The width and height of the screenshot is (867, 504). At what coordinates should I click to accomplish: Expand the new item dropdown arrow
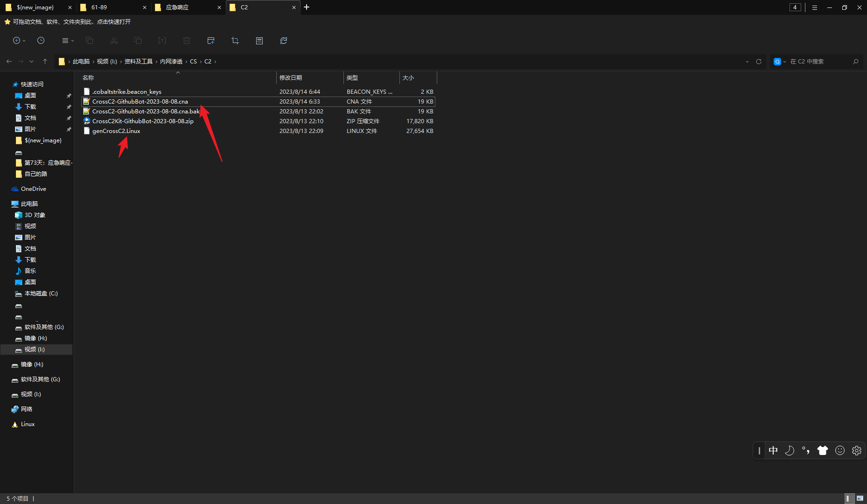pos(24,41)
